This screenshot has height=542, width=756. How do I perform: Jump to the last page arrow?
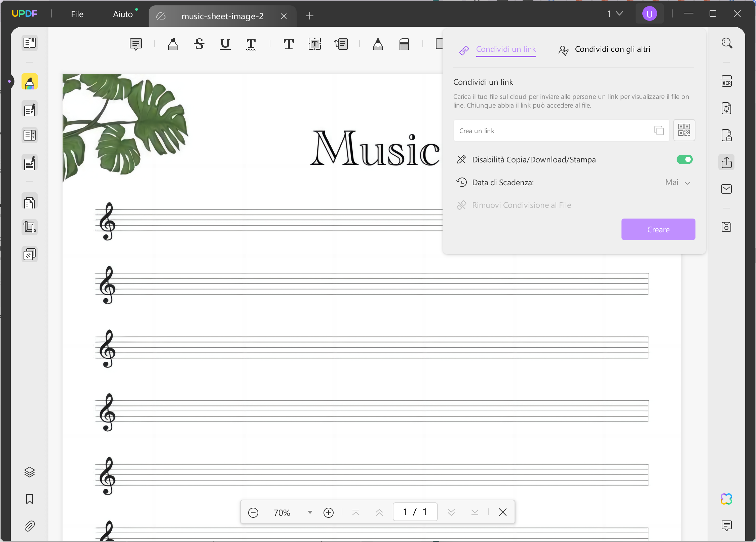coord(475,512)
